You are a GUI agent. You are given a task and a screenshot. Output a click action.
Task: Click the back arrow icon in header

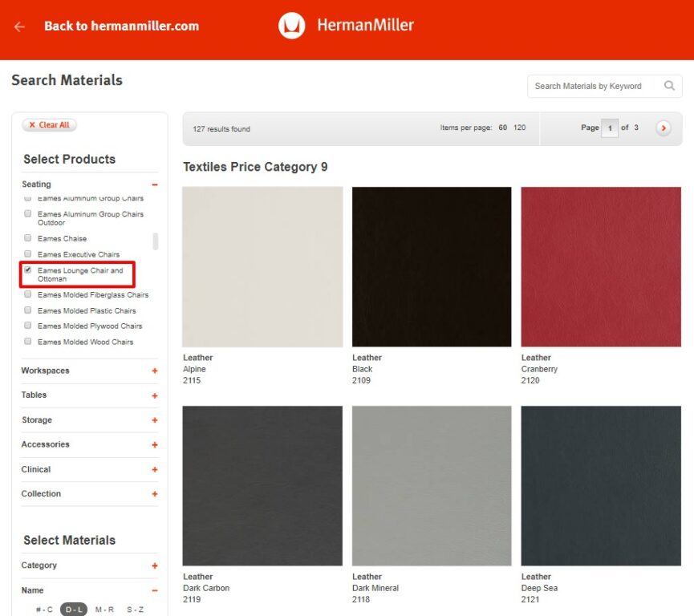point(19,26)
